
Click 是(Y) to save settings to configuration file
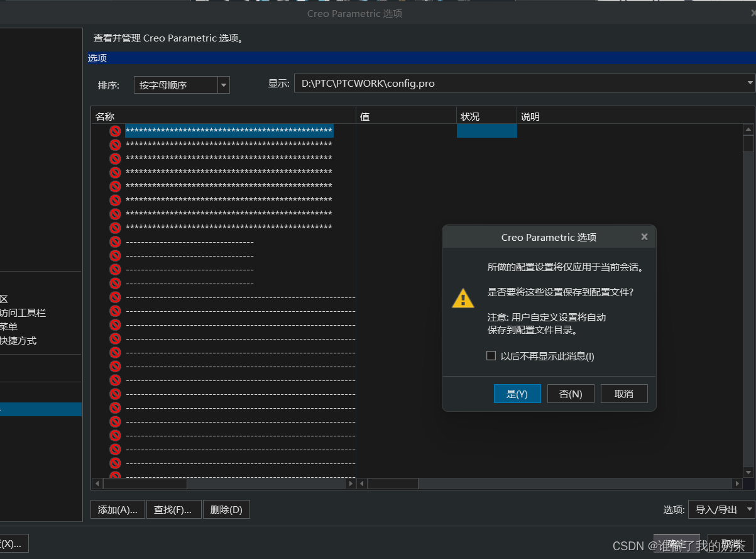pyautogui.click(x=517, y=394)
